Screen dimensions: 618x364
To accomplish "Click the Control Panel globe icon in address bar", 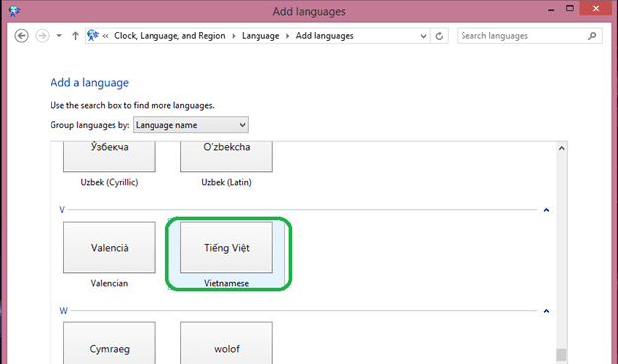I will tap(93, 35).
